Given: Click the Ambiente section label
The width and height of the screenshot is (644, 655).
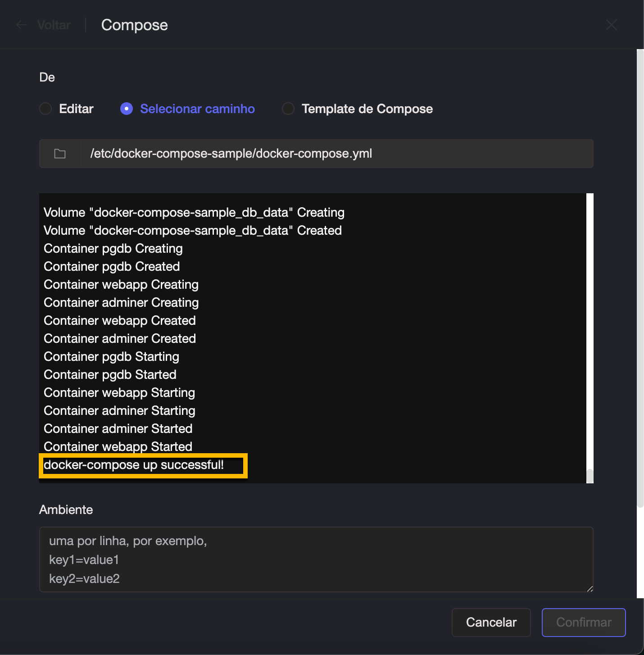Looking at the screenshot, I should 66,509.
